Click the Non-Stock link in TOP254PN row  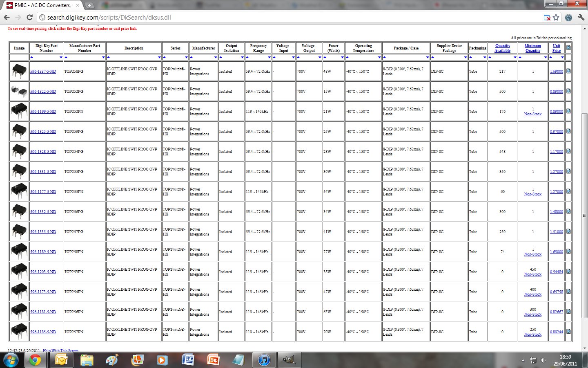coord(533,294)
